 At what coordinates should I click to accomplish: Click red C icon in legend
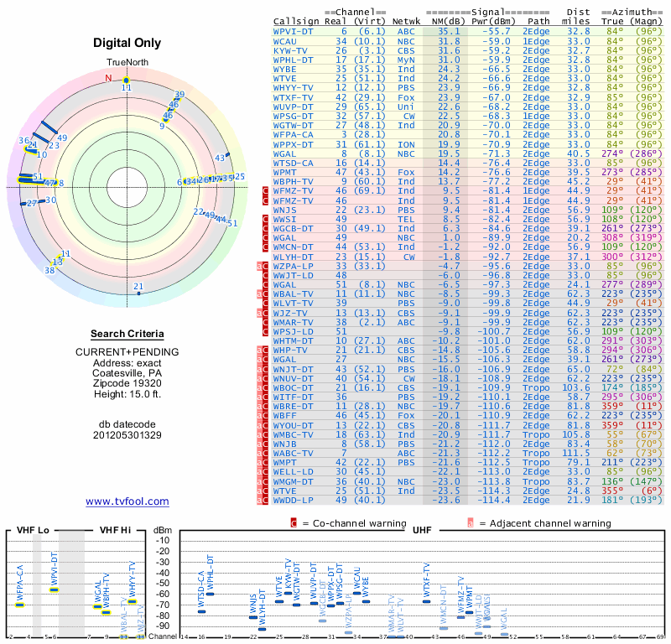point(294,523)
